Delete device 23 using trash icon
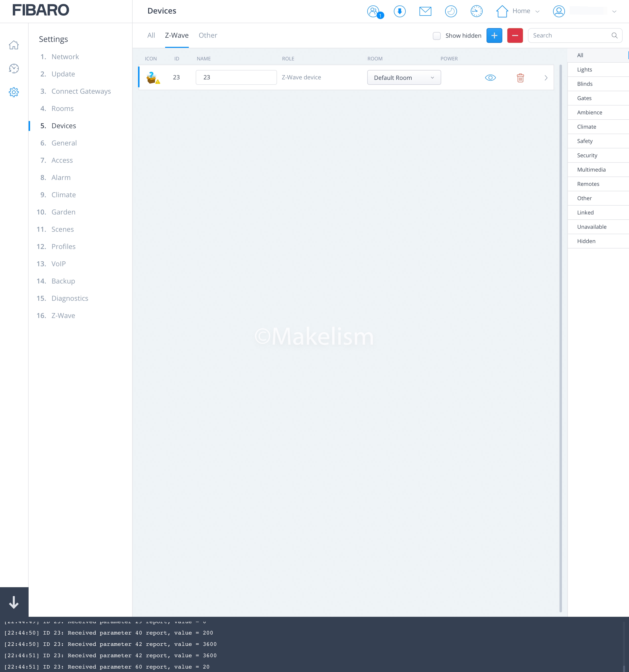629x672 pixels. [x=520, y=78]
